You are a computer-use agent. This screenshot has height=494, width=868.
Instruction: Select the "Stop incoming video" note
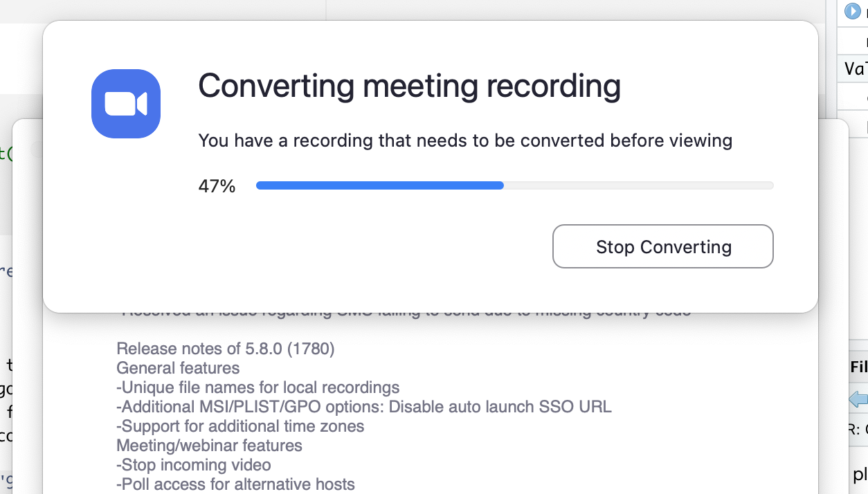pos(194,465)
